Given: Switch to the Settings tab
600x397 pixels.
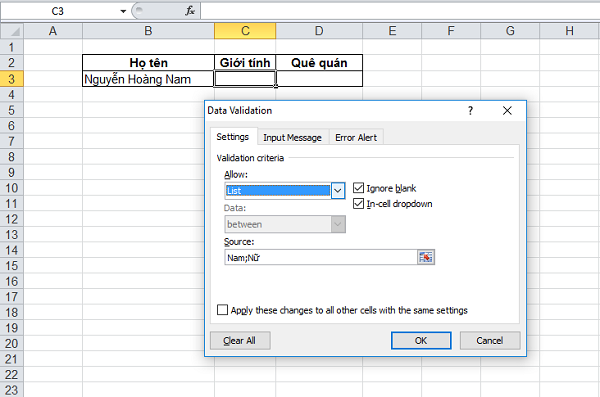Looking at the screenshot, I should [233, 137].
